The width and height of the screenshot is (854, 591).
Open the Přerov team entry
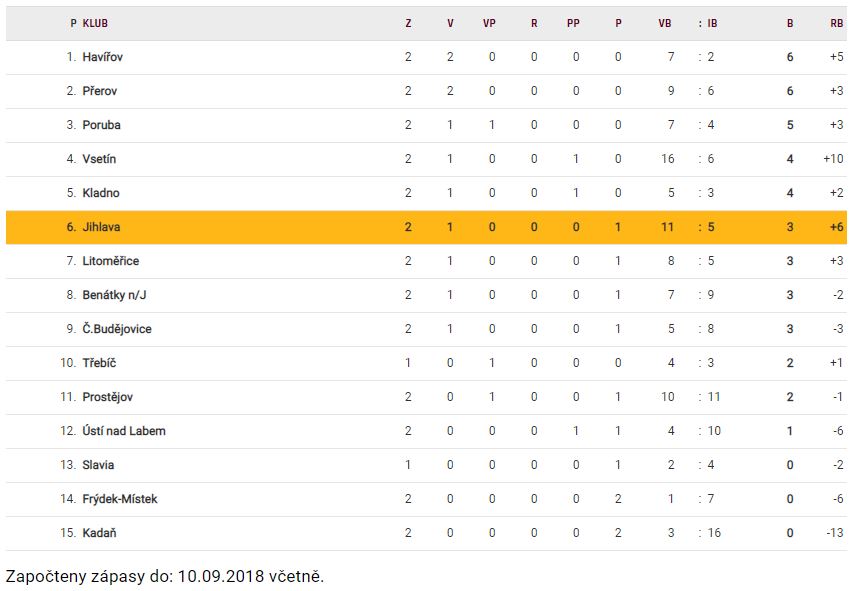point(101,91)
